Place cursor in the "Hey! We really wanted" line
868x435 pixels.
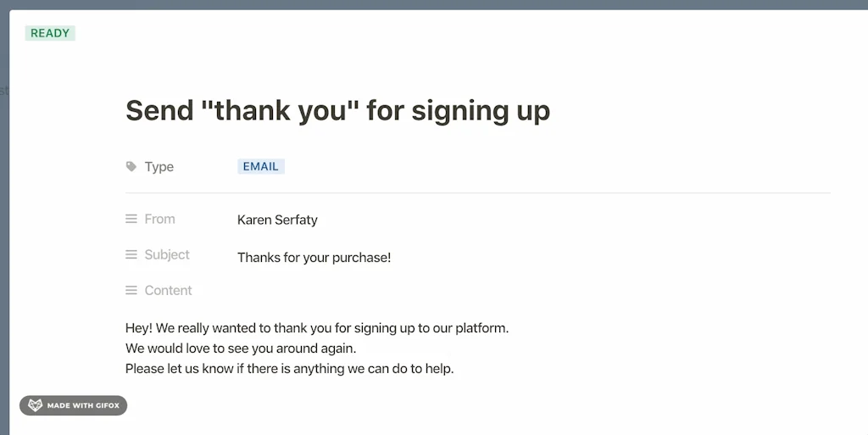click(x=316, y=327)
